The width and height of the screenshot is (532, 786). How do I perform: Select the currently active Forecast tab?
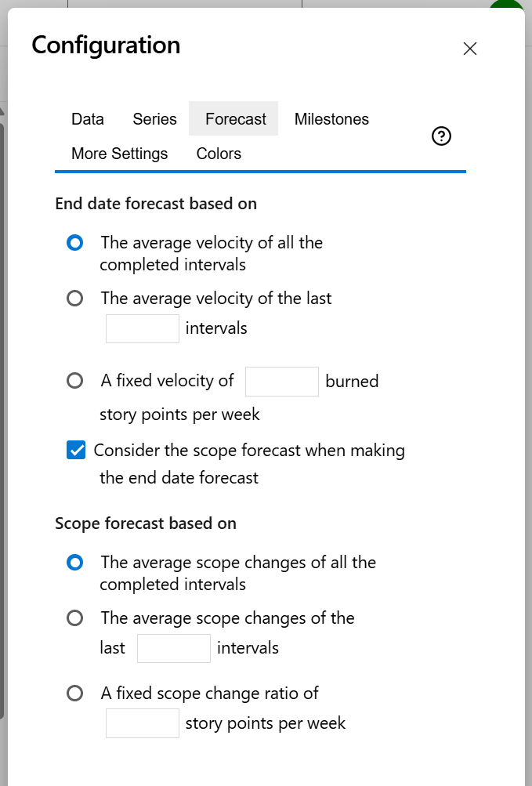coord(233,118)
